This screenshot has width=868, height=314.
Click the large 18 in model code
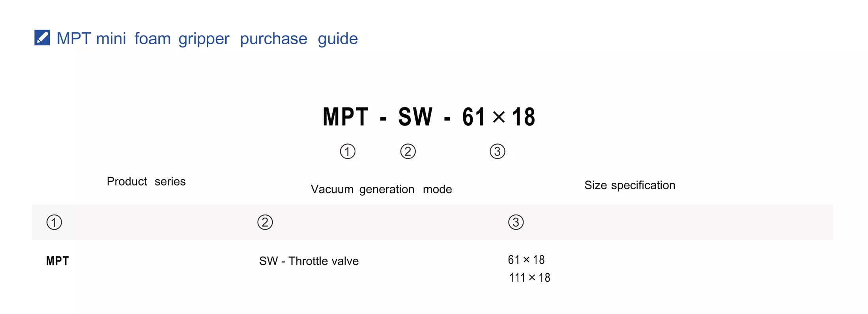[x=523, y=117]
